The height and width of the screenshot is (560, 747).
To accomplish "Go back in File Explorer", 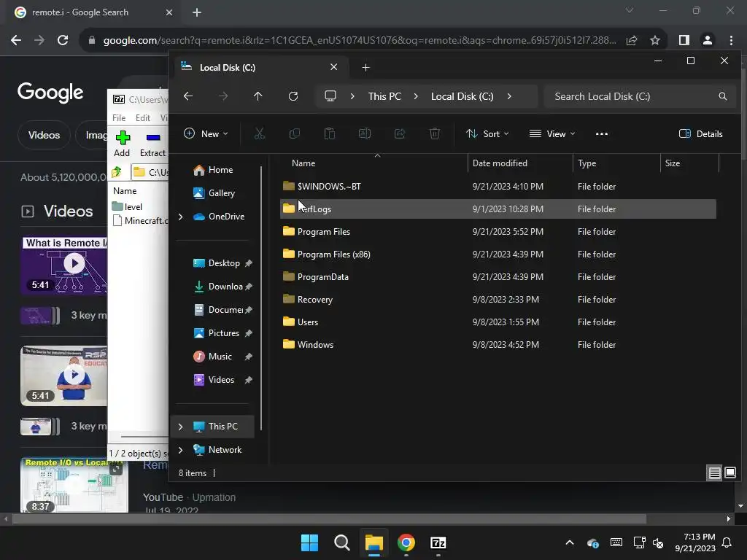I will click(188, 96).
